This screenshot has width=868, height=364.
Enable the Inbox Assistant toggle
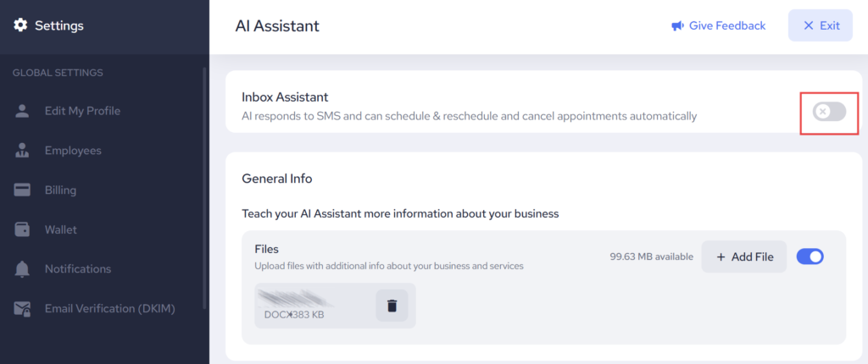point(829,111)
